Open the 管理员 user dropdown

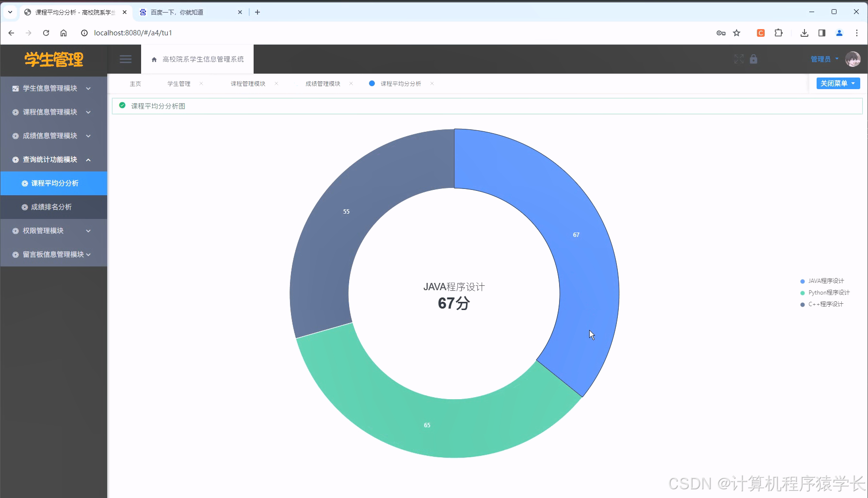[x=824, y=59]
